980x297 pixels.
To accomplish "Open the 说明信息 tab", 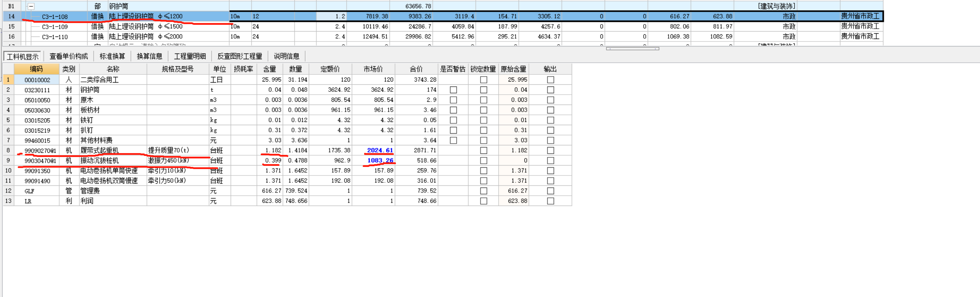I will [287, 56].
